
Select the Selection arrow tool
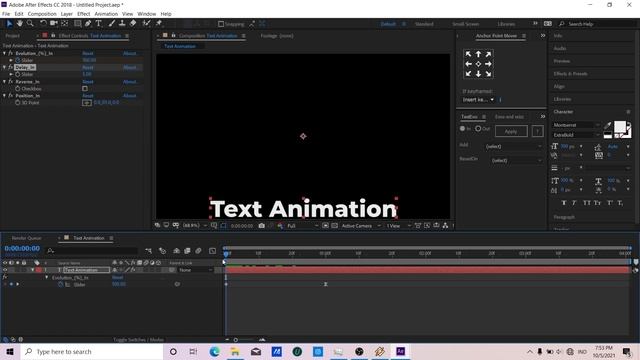click(9, 24)
